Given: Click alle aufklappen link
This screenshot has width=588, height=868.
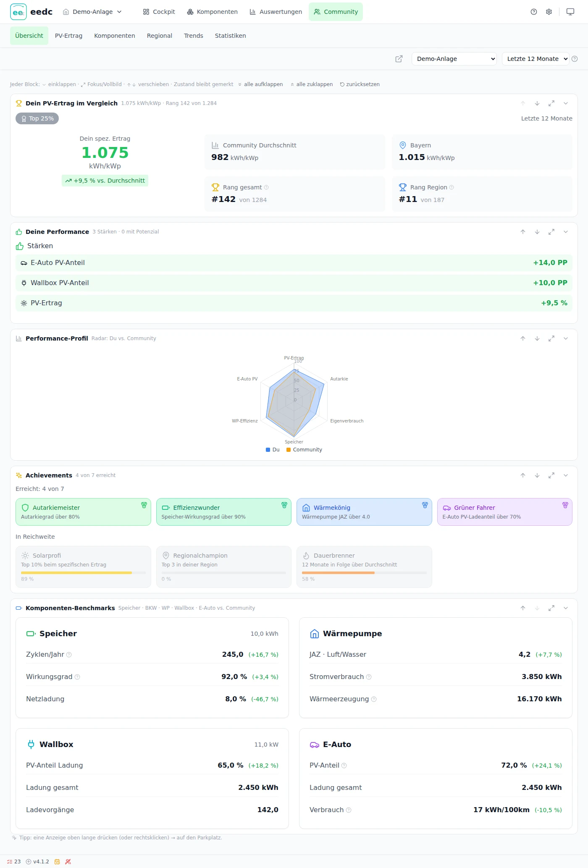Looking at the screenshot, I should (x=260, y=84).
